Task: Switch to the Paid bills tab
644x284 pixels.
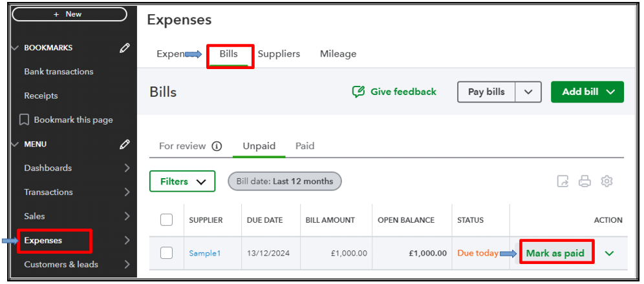Action: click(305, 146)
